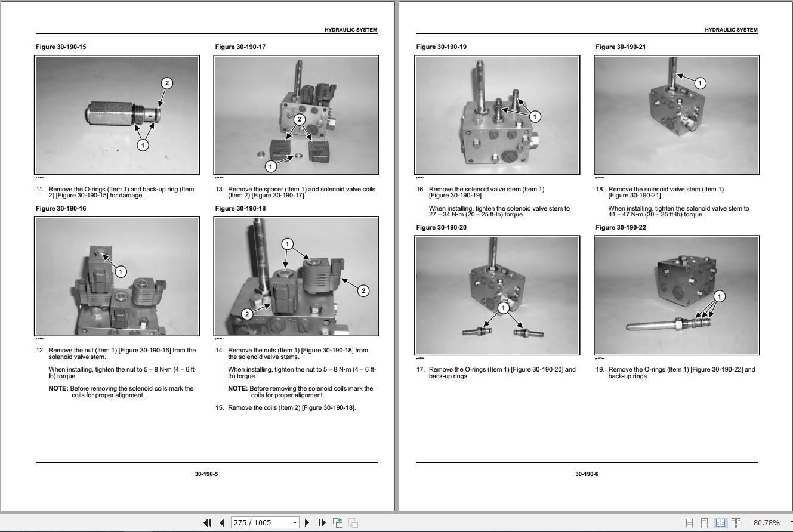Click the Figure 30-190-15 image
793x532 pixels.
(x=117, y=115)
